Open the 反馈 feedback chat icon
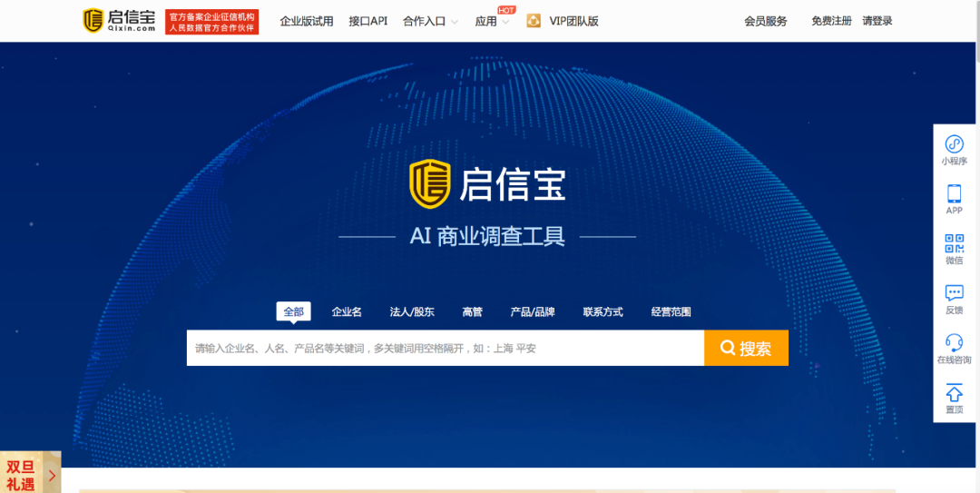Viewport: 980px width, 493px height. (x=954, y=292)
